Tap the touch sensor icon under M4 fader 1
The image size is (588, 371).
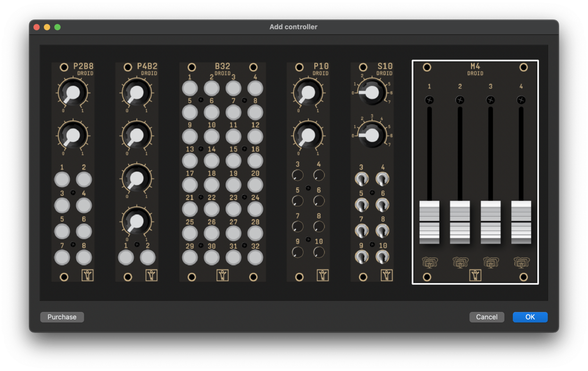click(430, 262)
